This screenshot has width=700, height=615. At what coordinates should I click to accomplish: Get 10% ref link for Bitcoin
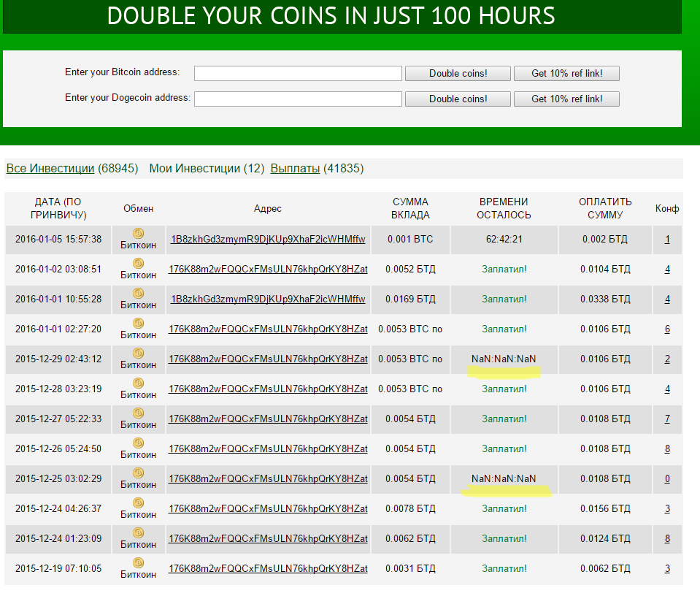click(x=566, y=73)
